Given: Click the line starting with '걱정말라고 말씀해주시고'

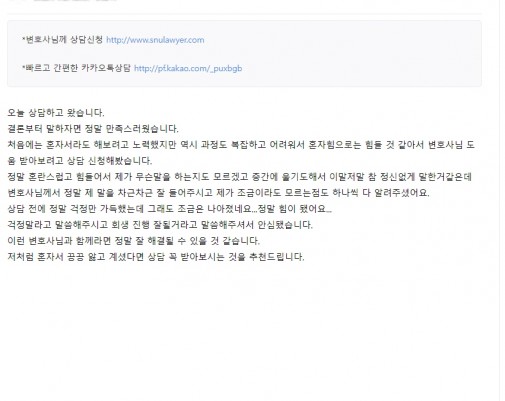Looking at the screenshot, I should (x=160, y=225).
